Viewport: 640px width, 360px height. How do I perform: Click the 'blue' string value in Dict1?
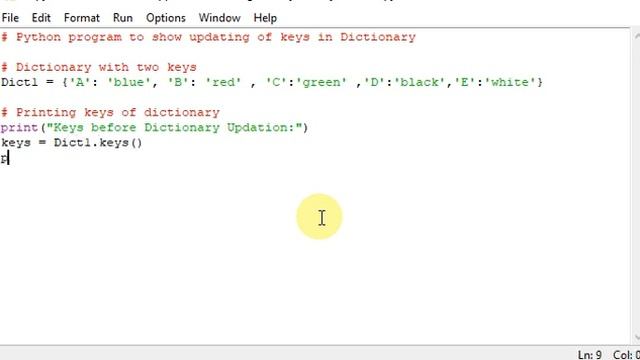128,82
